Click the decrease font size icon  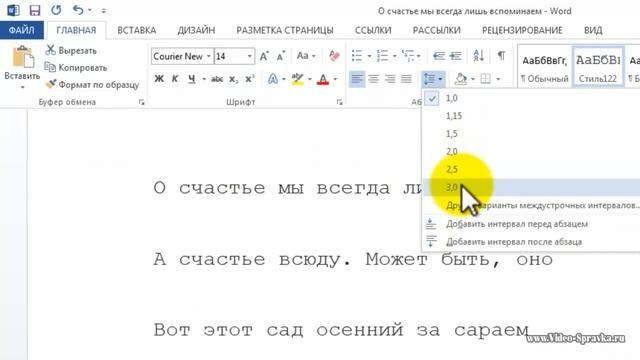281,56
